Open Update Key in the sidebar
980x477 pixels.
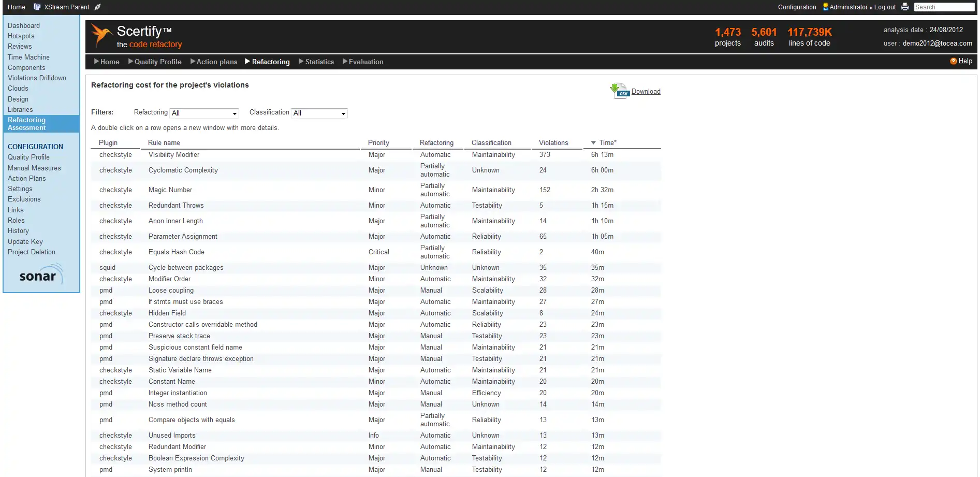[25, 241]
